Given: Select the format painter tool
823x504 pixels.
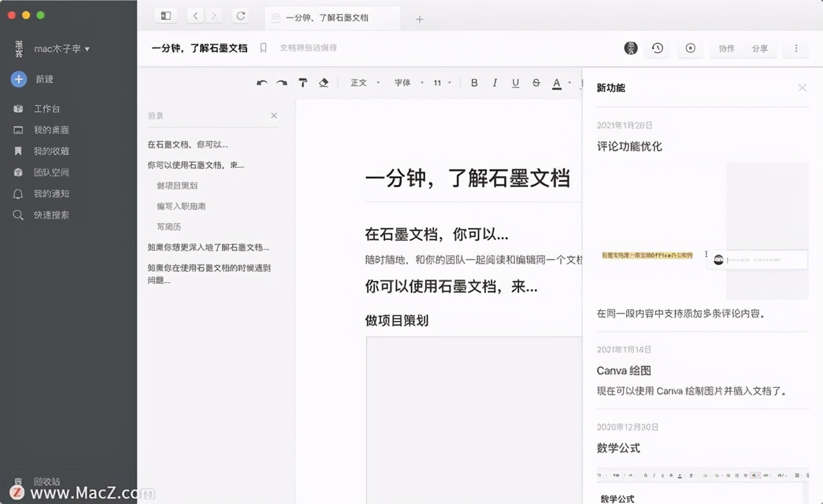Looking at the screenshot, I should [303, 82].
